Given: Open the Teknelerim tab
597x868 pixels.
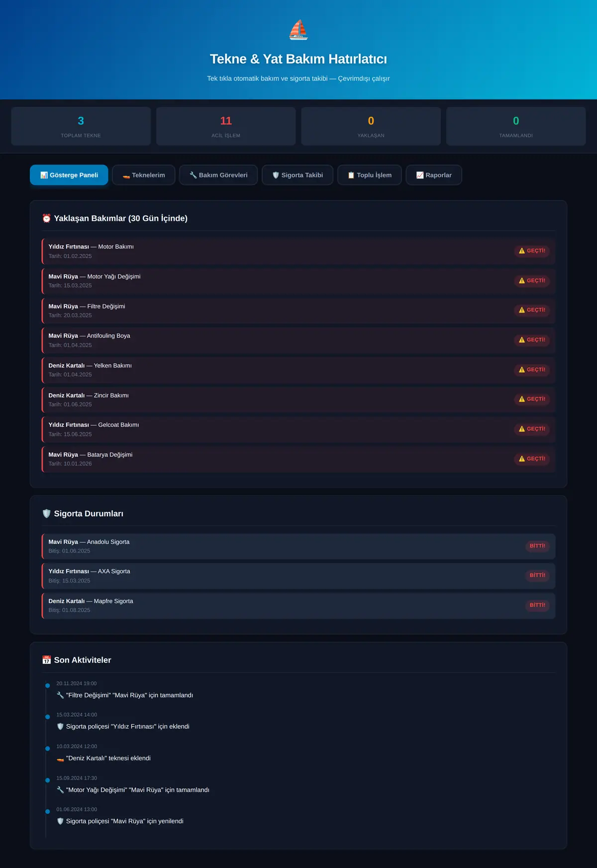Looking at the screenshot, I should click(144, 175).
